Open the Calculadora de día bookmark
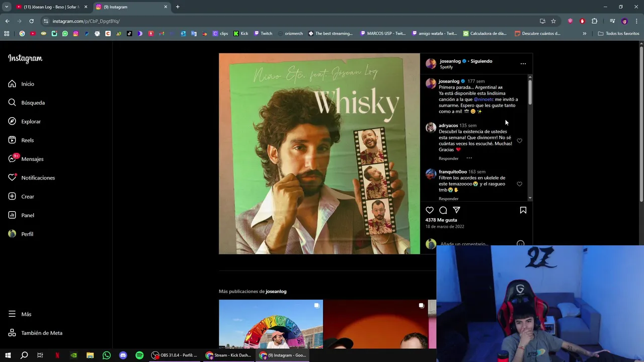This screenshot has width=644, height=362. tap(485, 34)
